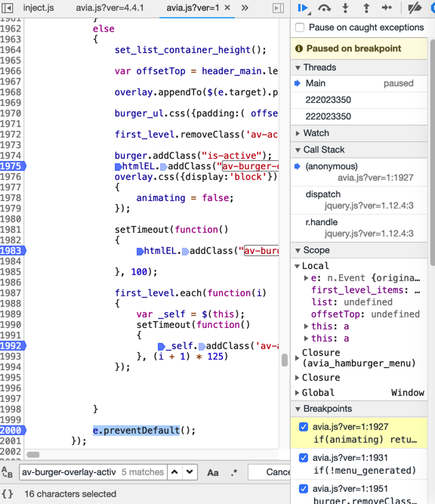The image size is (435, 504).
Task: Click line 1983 breakpoint marker
Action: [x=13, y=251]
